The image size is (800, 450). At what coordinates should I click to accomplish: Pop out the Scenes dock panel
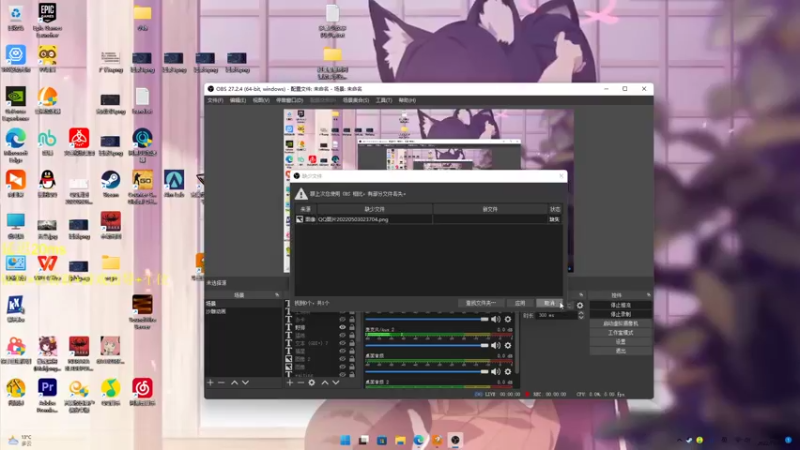[277, 295]
